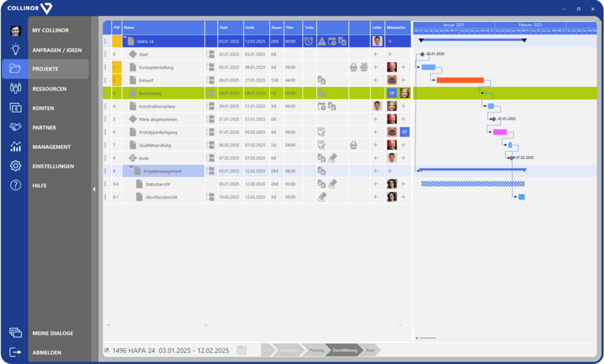This screenshot has height=364, width=604.
Task: Collapse the left sidebar with the arrow handle
Action: 94,190
